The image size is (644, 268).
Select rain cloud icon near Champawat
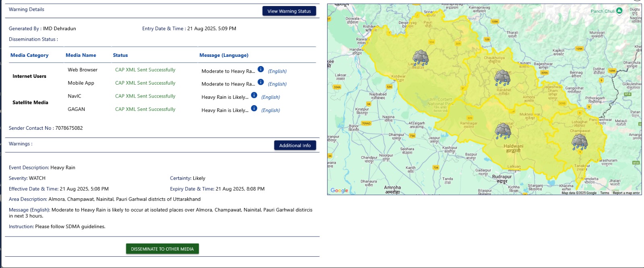tap(580, 143)
